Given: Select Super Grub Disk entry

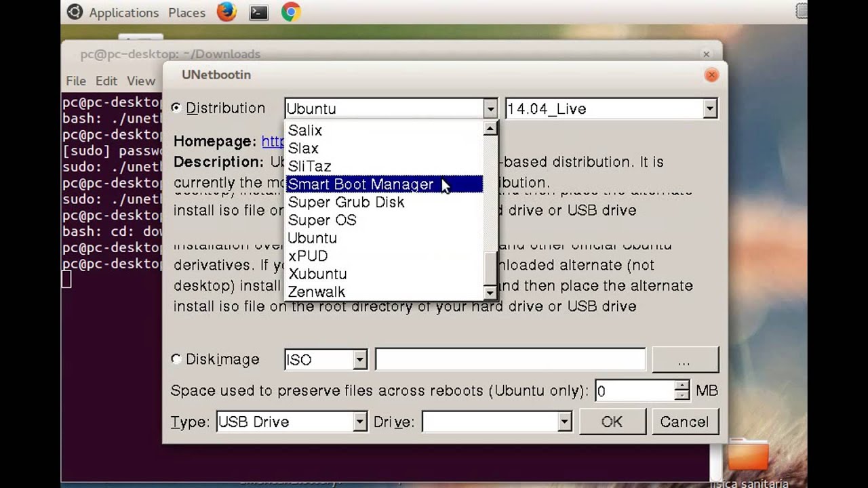Looking at the screenshot, I should (384, 202).
